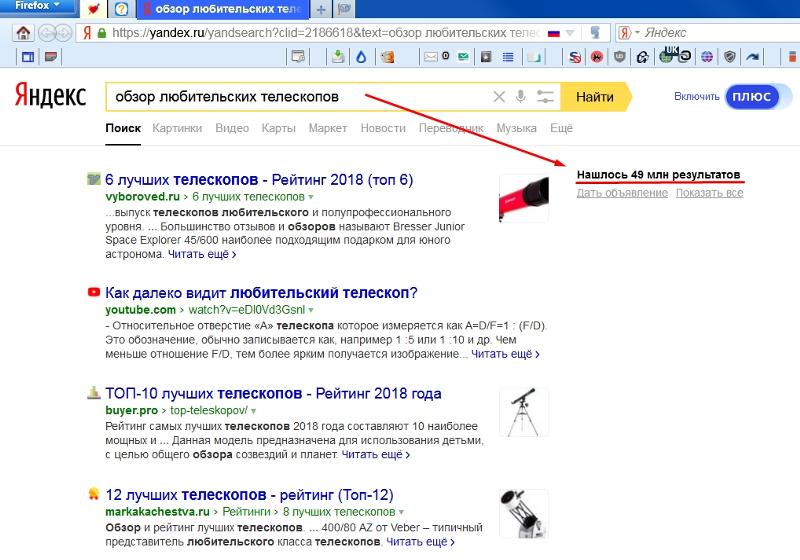Open the question-mark pinned tab
Viewport: 800px width, 560px height.
(121, 9)
